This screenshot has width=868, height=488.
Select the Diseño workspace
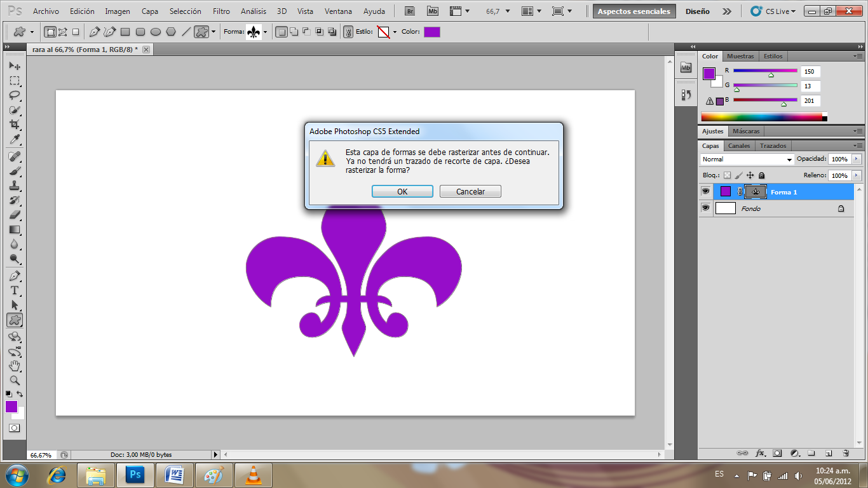point(697,11)
